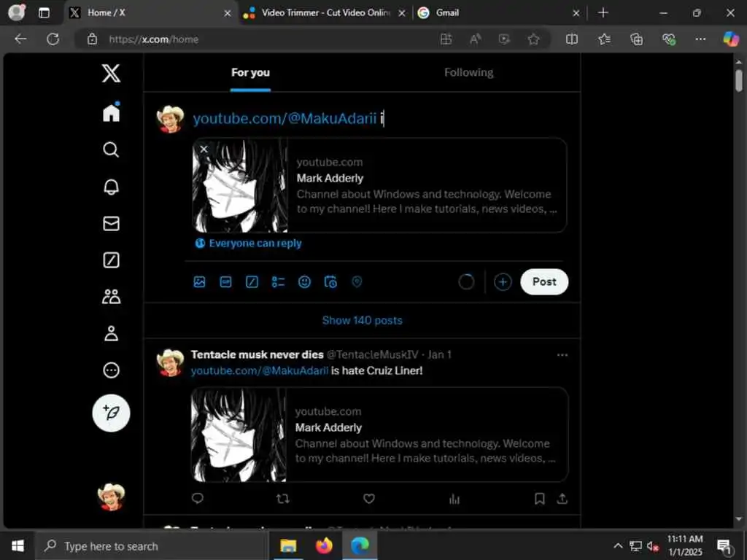The image size is (747, 560).
Task: Add another post with plus circle
Action: 503,282
